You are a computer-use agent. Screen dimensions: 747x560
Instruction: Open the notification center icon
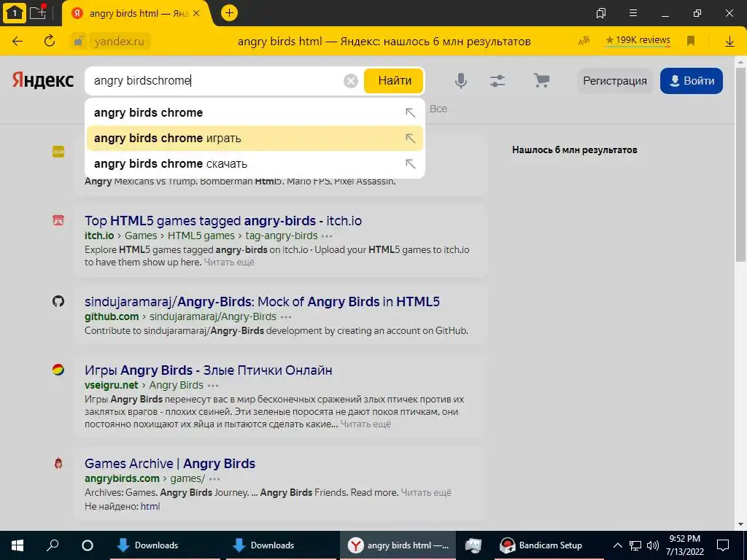pyautogui.click(x=723, y=545)
